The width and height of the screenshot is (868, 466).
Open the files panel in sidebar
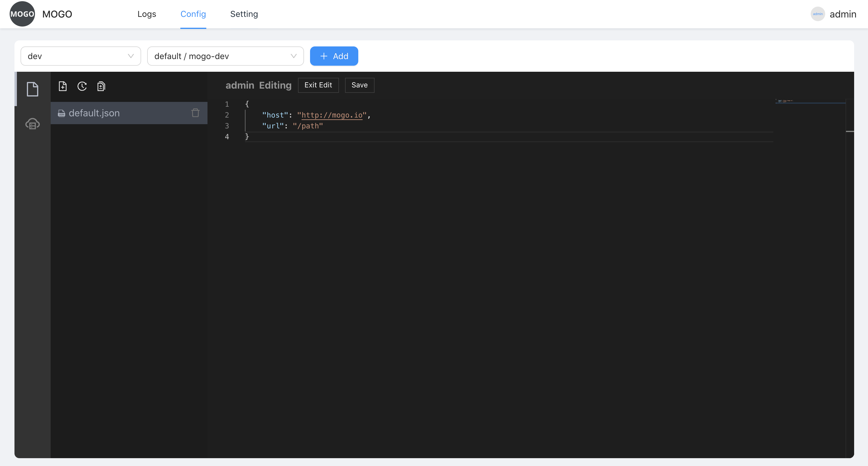(32, 89)
